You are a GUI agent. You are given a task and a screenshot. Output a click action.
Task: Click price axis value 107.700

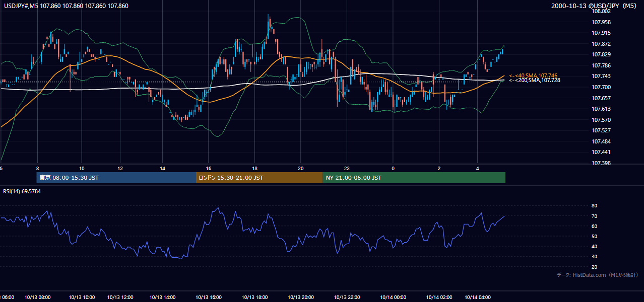coord(601,87)
